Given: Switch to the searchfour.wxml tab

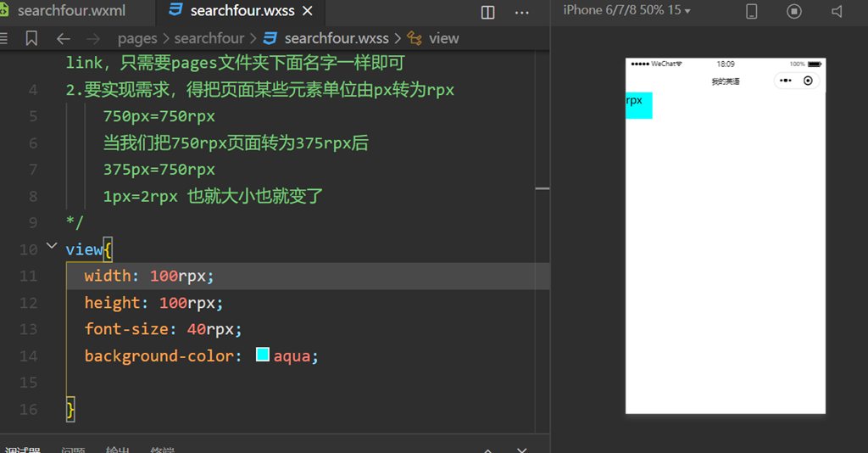Looking at the screenshot, I should [71, 10].
